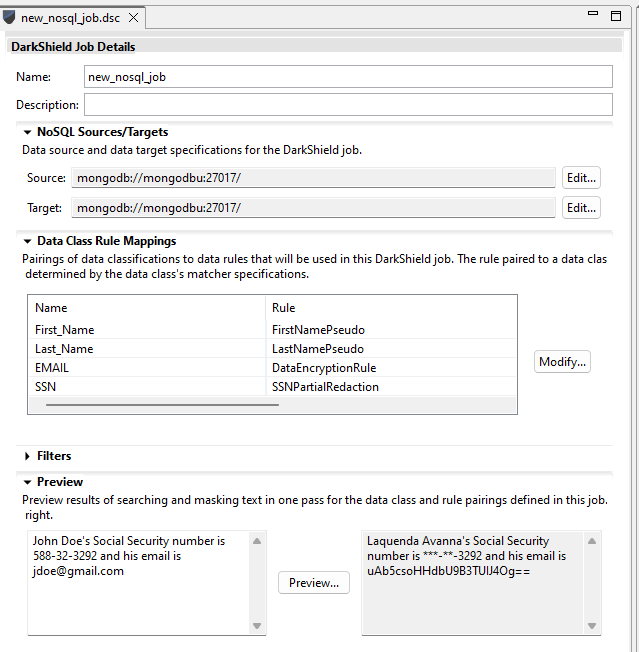The height and width of the screenshot is (652, 639).
Task: Click the Description input field
Action: pyautogui.click(x=348, y=105)
